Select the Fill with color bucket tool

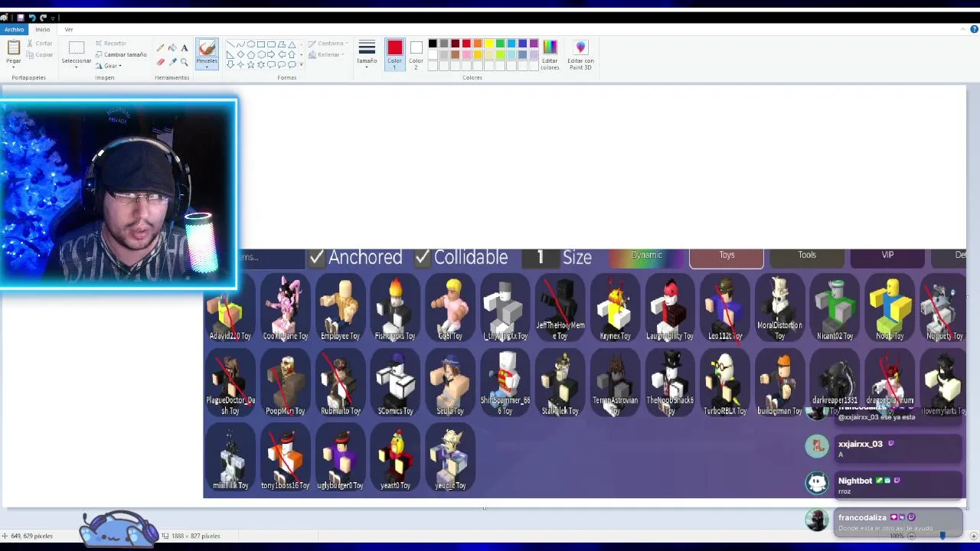pyautogui.click(x=172, y=48)
